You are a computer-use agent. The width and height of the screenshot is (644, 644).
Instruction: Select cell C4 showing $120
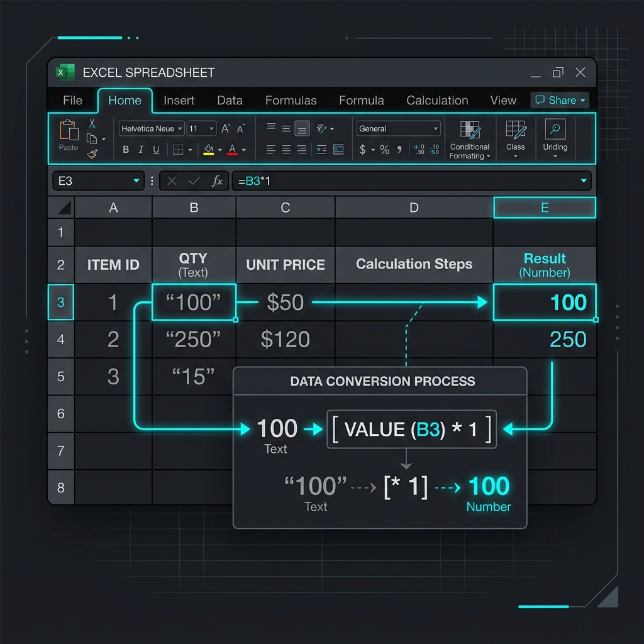click(286, 339)
